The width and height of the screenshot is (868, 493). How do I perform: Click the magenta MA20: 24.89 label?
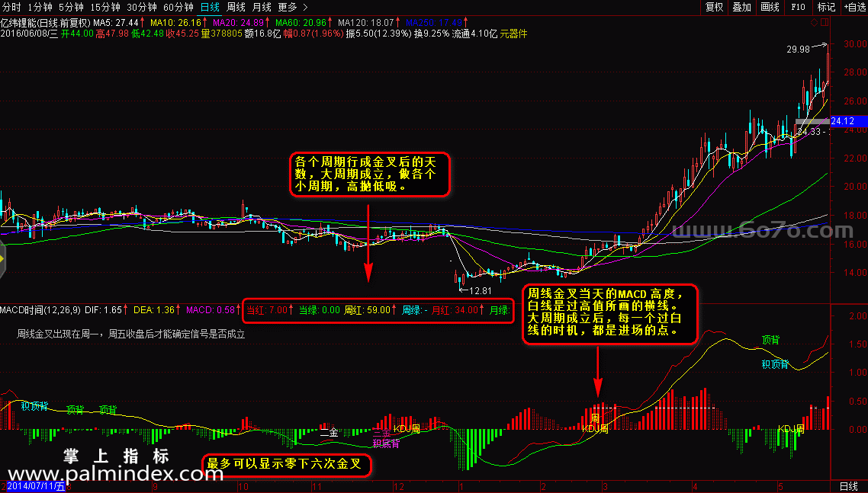click(238, 23)
